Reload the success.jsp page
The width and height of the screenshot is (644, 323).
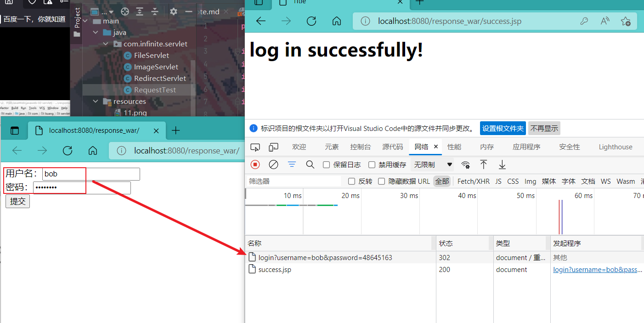(311, 21)
